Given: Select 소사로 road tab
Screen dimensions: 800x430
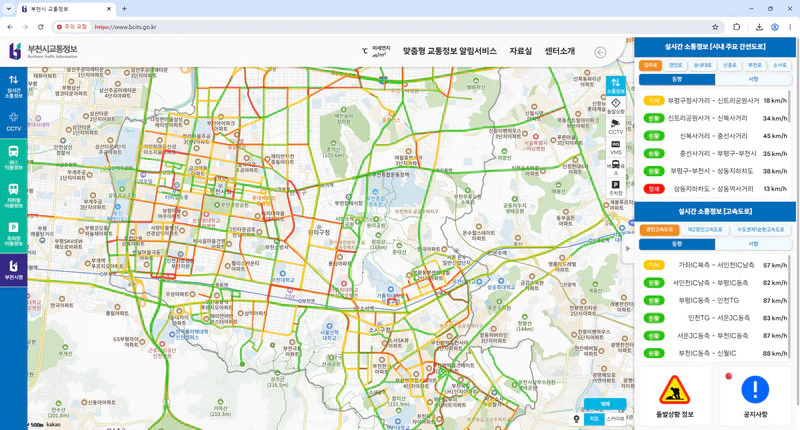Looking at the screenshot, I should click(x=780, y=65).
